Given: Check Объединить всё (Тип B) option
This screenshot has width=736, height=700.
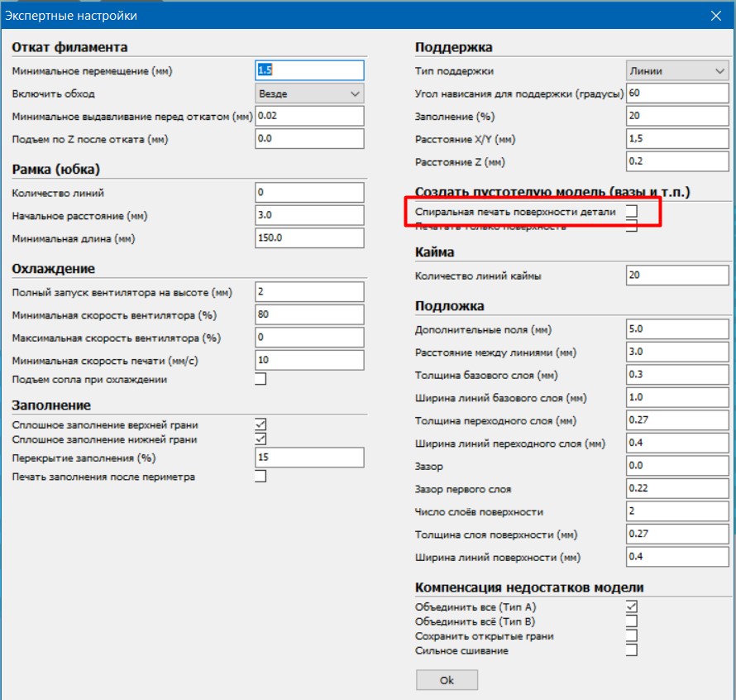Looking at the screenshot, I should point(632,621).
